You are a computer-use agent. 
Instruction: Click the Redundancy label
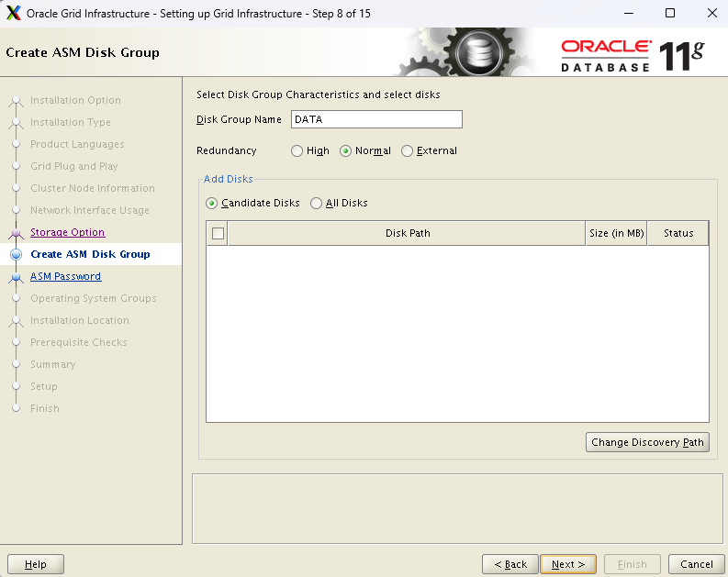tap(226, 150)
